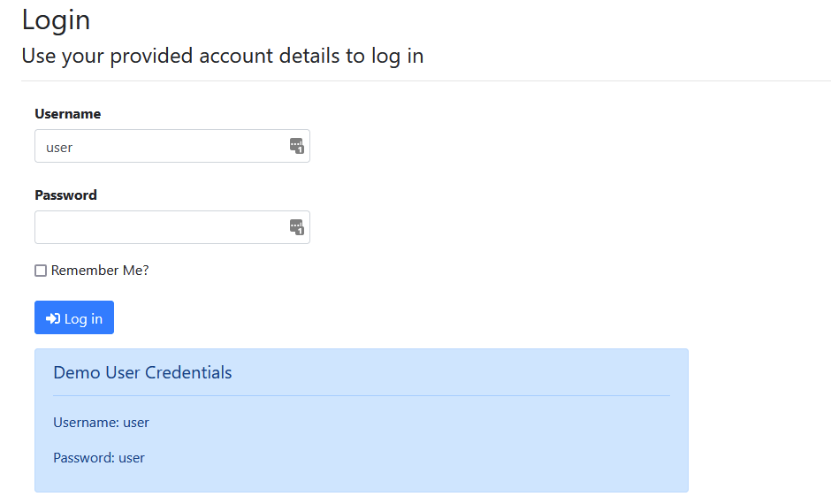Click the "Demo User Credentials" heading
The height and width of the screenshot is (504, 831).
pos(142,372)
